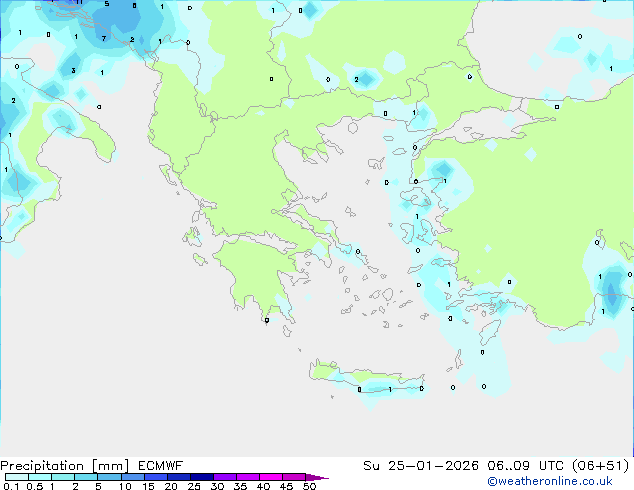Image resolution: width=634 pixels, height=490 pixels.
Task: Click the 2–5 mm legend swatch
Action: tap(86, 477)
